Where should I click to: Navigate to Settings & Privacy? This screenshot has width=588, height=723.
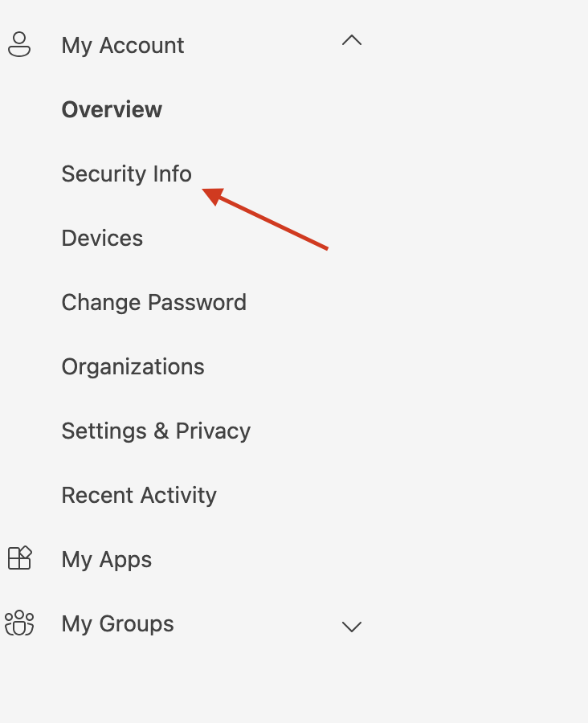point(156,431)
